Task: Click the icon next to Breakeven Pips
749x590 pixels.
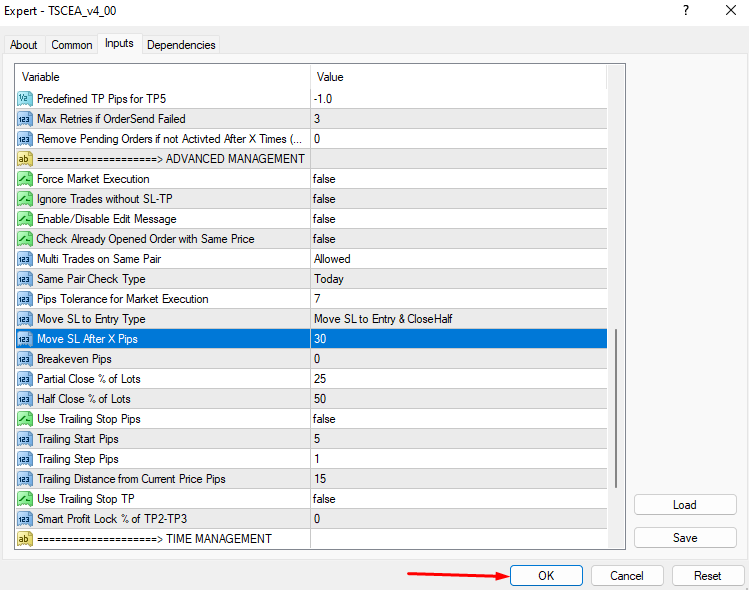Action: pyautogui.click(x=25, y=359)
